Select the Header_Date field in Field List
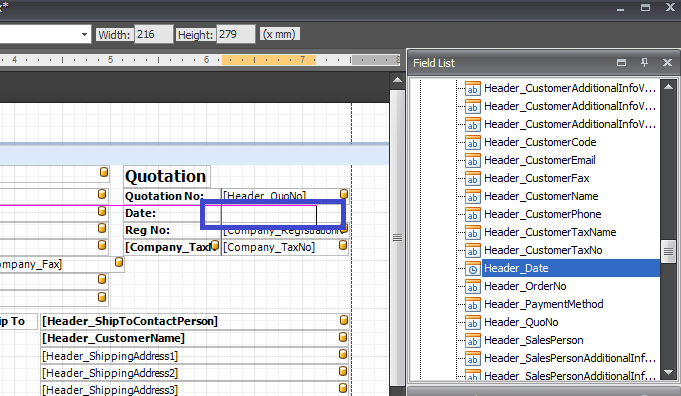Viewport: 681px width, 396px height. coord(571,268)
